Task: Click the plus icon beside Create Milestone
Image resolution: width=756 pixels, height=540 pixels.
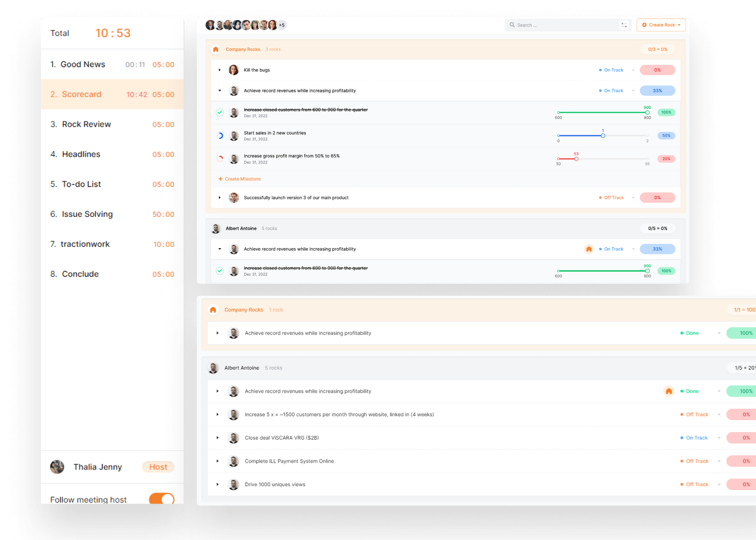Action: pos(220,179)
